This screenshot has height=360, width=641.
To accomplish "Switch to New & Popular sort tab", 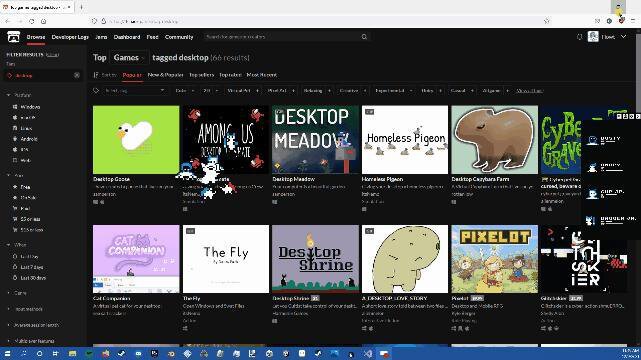I will [166, 75].
